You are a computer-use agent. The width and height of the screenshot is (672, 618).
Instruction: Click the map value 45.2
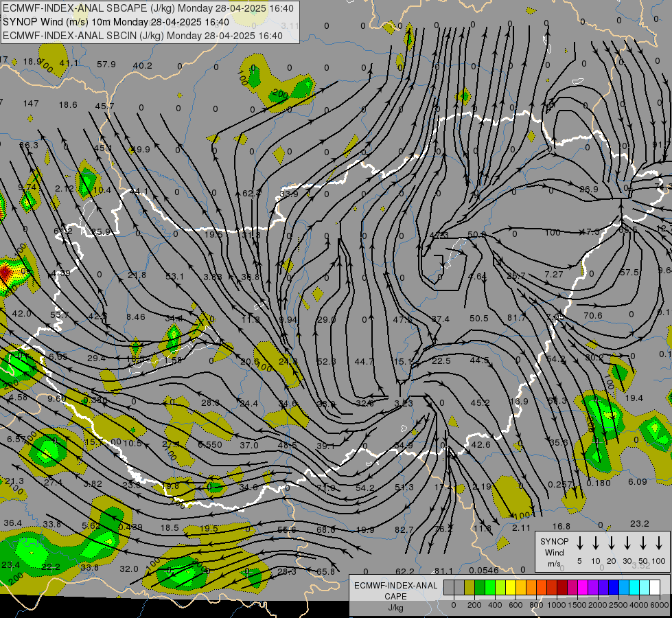480,402
